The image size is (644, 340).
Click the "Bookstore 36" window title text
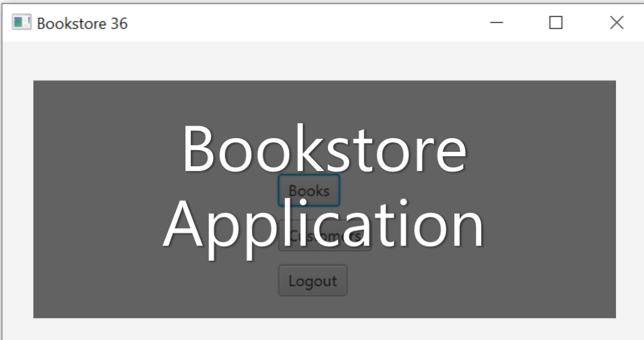(x=82, y=23)
